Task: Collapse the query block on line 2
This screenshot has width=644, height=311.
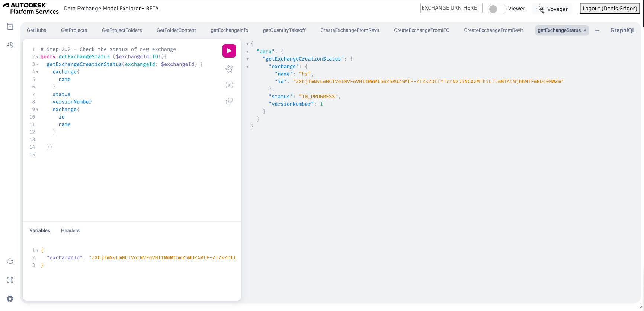Action: (37, 57)
